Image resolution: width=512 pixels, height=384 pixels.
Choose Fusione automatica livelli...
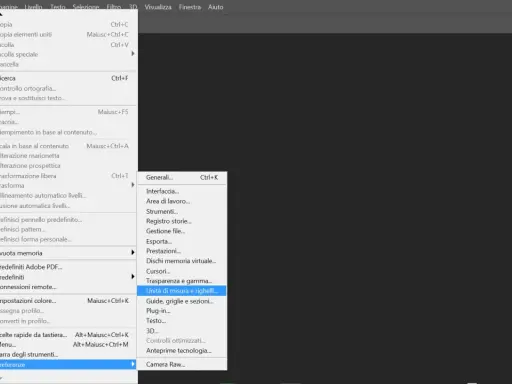68,206
